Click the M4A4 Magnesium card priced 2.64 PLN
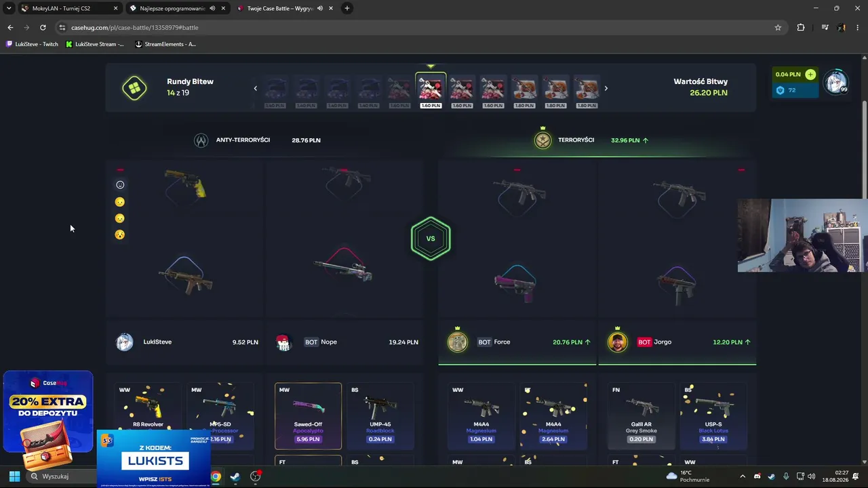The height and width of the screenshot is (488, 868). [x=553, y=416]
